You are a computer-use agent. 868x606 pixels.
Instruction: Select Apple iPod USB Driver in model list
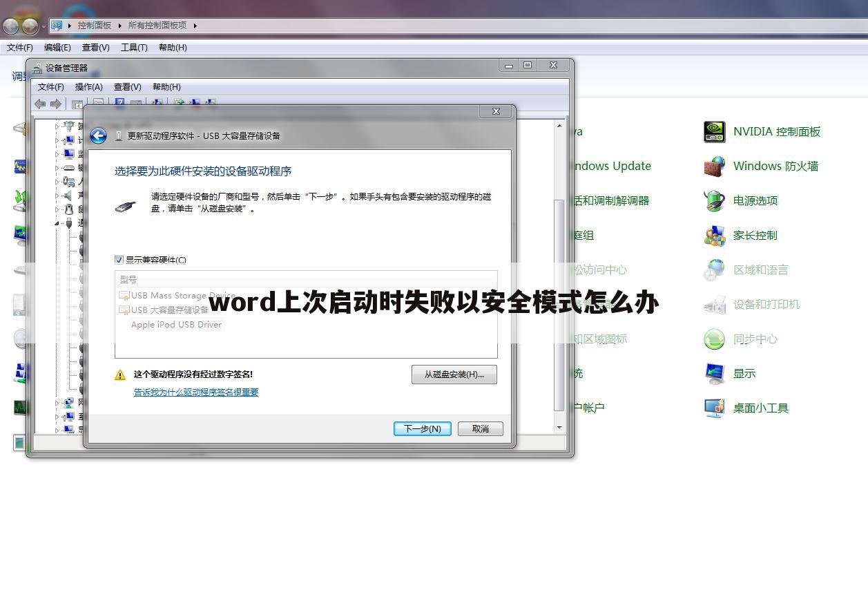click(176, 325)
